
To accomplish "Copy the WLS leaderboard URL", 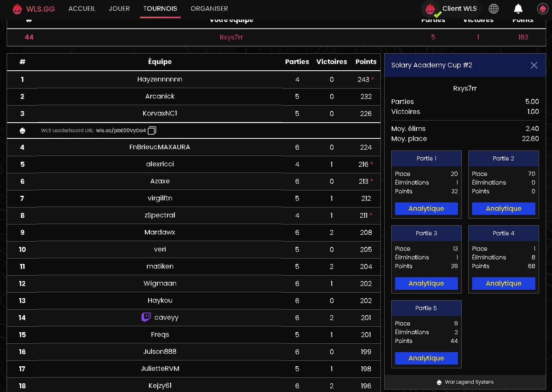I will click(152, 131).
